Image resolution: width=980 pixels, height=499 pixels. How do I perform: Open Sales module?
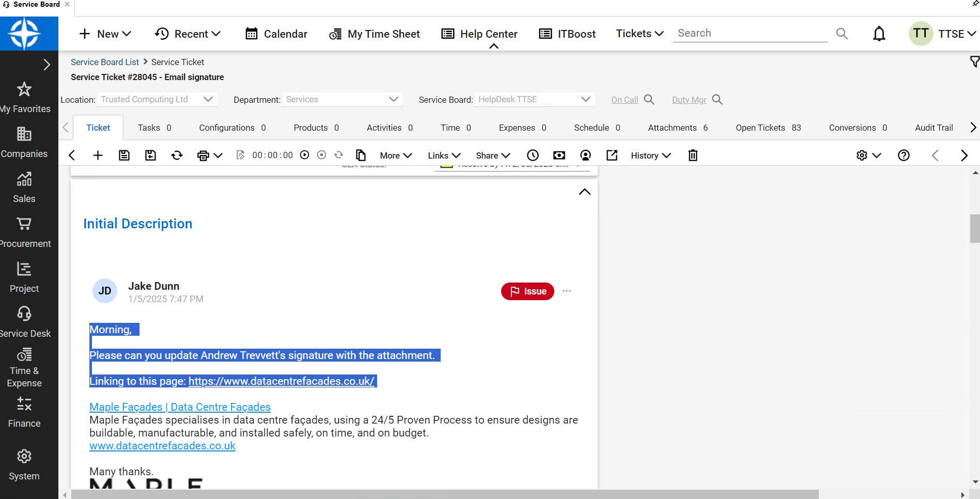tap(24, 187)
